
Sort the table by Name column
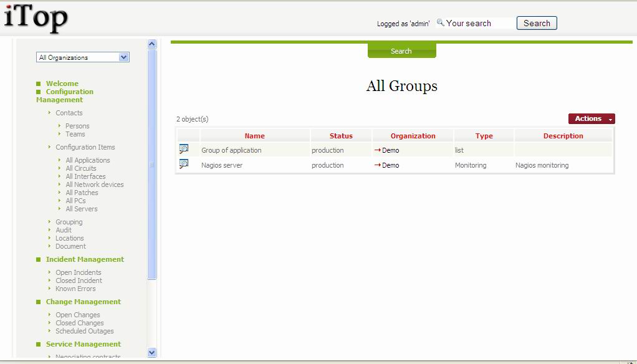255,136
